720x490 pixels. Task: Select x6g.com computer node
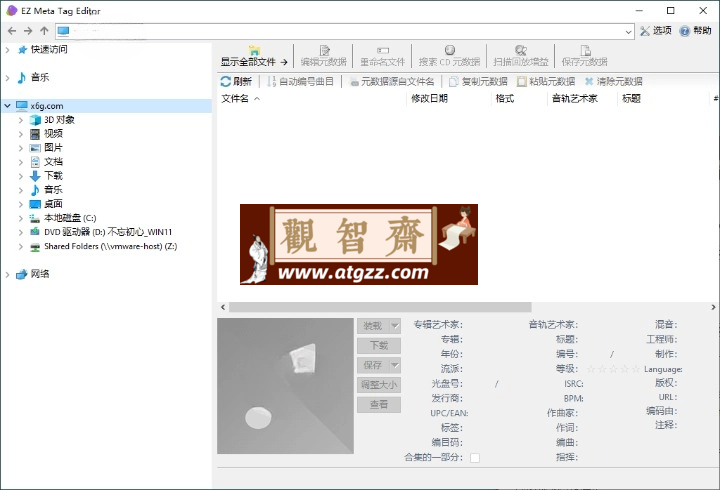pos(47,106)
